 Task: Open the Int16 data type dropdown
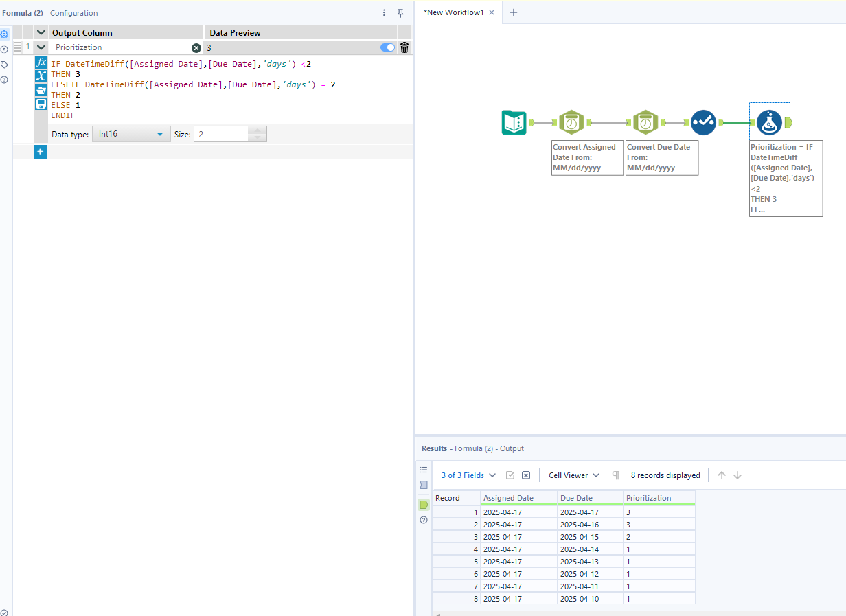(130, 134)
